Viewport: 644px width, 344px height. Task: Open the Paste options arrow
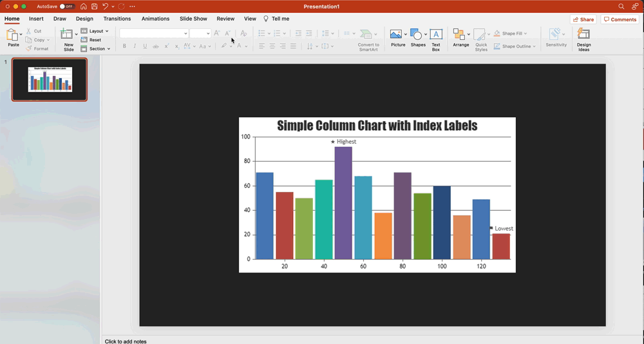(x=21, y=35)
